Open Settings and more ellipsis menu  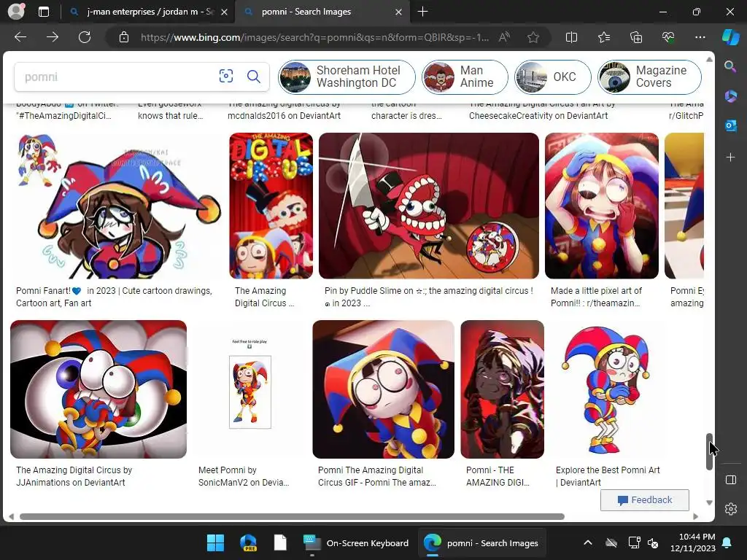[700, 37]
